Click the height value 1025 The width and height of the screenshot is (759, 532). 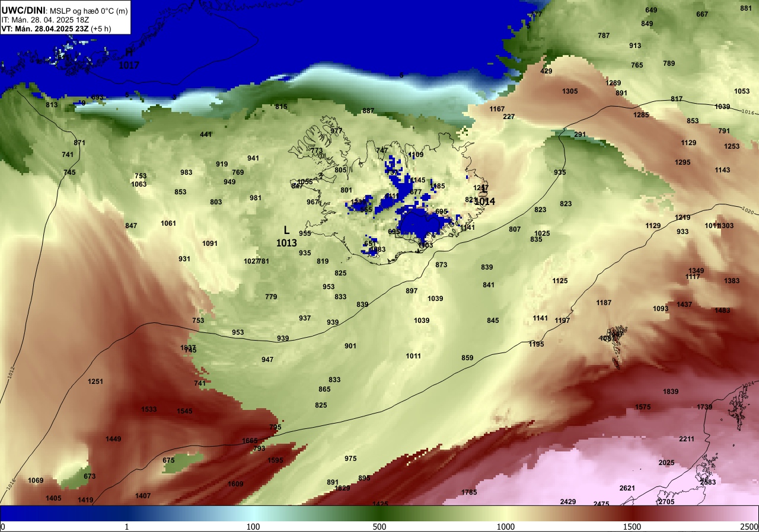542,233
